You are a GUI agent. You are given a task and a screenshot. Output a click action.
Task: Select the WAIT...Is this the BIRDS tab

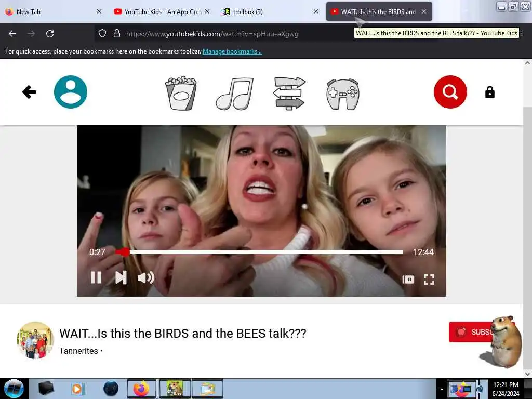tap(379, 11)
